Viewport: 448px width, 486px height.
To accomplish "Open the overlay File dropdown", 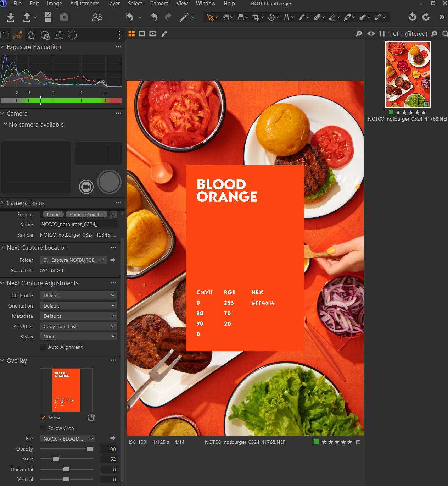I will [x=68, y=439].
